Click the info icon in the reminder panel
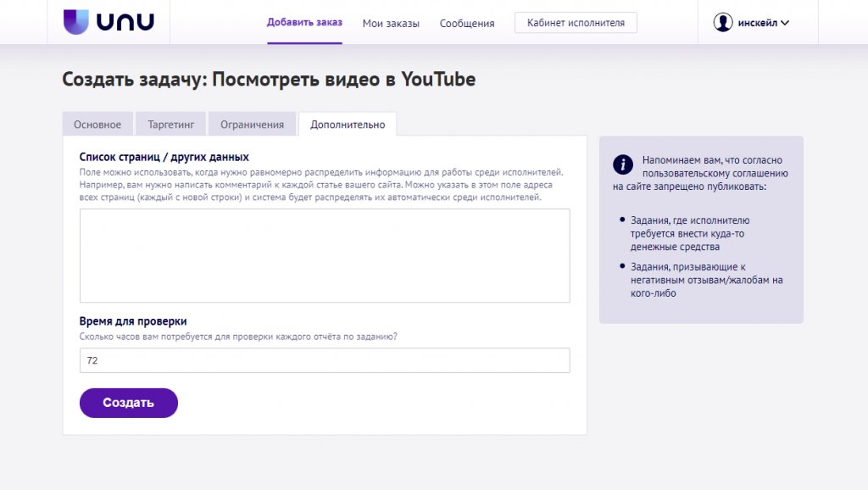Viewport: 868px width, 490px height. (x=623, y=164)
